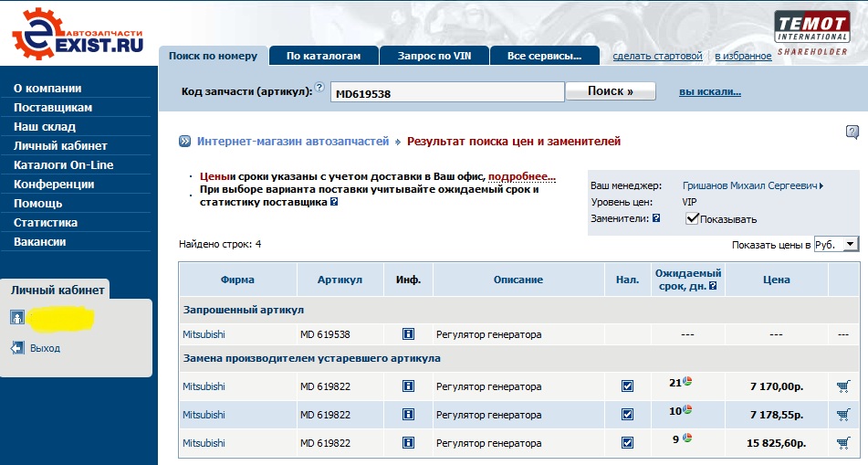This screenshot has width=868, height=465.
Task: Click the supplier statistics pie icon next to 21 days
Action: coord(687,382)
